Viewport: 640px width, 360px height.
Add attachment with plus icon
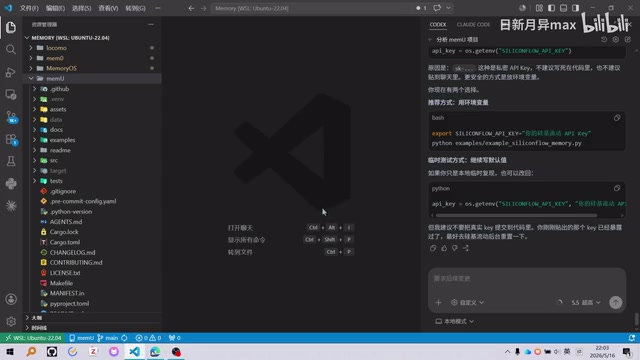438,302
